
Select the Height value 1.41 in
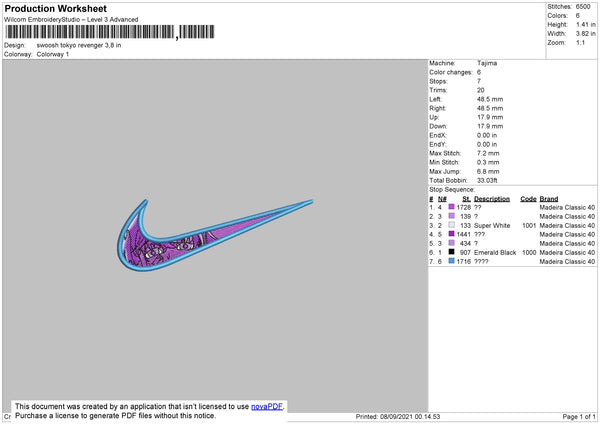(586, 24)
